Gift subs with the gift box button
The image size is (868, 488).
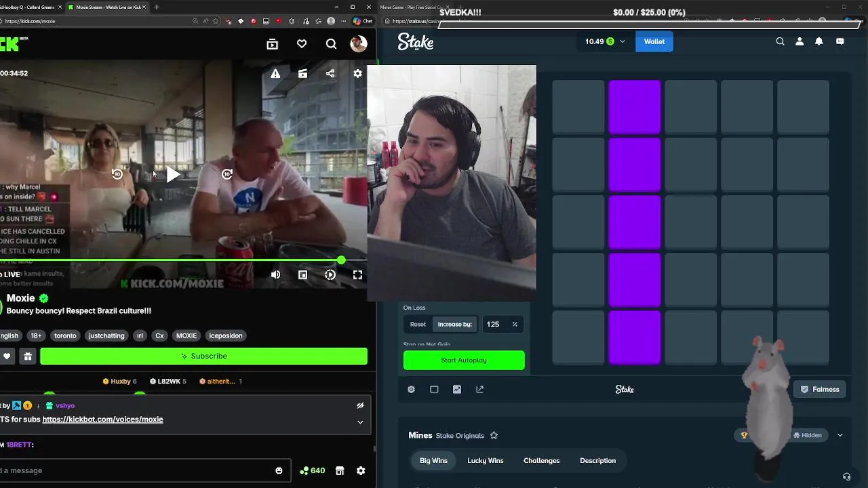[28, 356]
